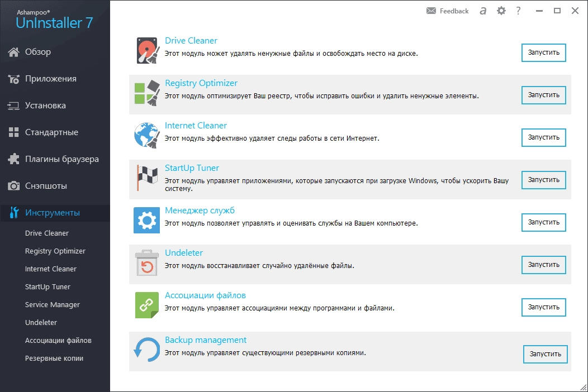Viewport: 588px width, 392px height.
Task: Click the Инструменты tools icon in sidebar
Action: [x=14, y=213]
